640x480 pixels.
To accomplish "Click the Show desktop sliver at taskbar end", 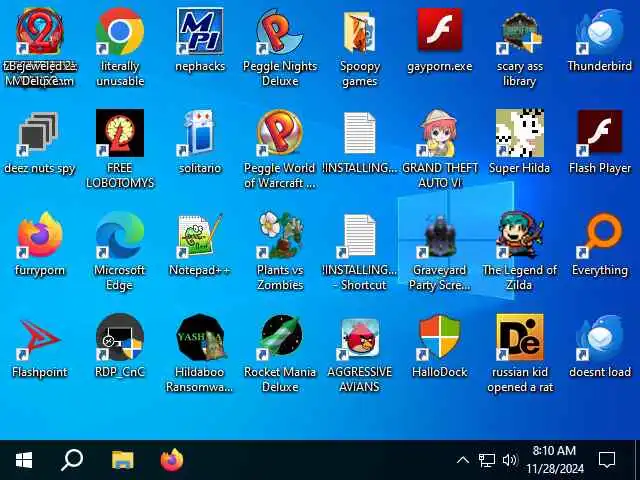I will tap(637, 460).
